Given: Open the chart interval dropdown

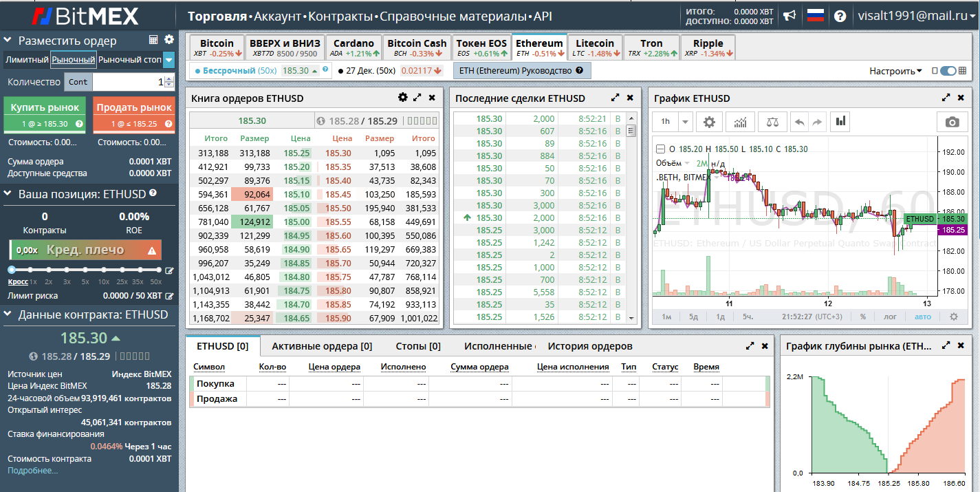Looking at the screenshot, I should pos(685,122).
